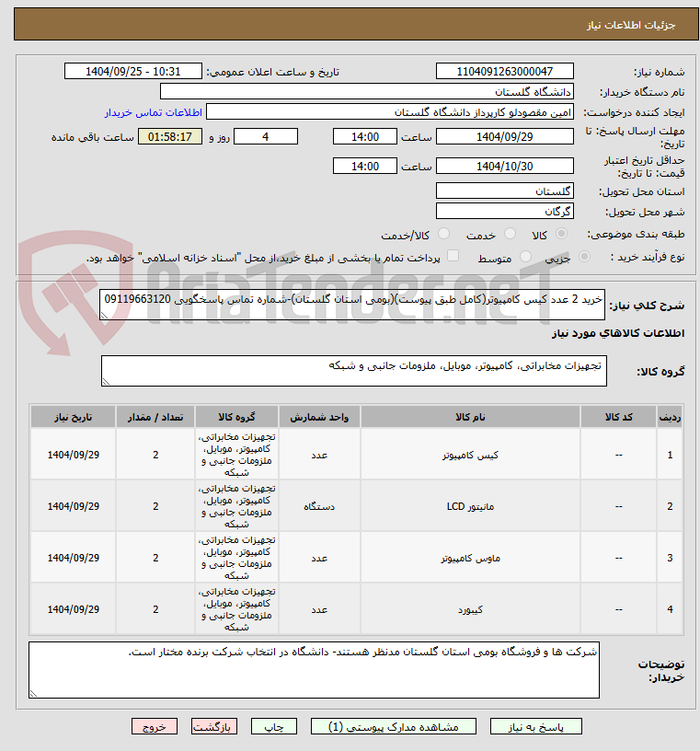Viewport: 700px width, 751px height.
Task: Click the خروج exit button
Action: (x=155, y=726)
